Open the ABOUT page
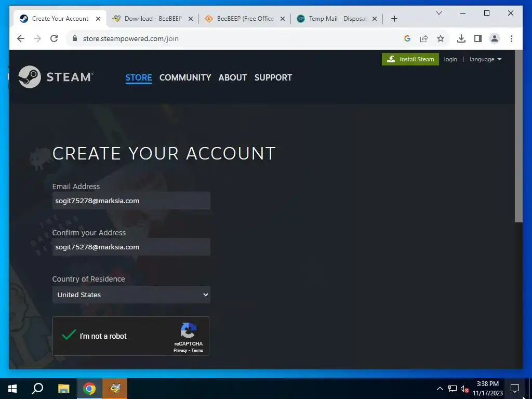The width and height of the screenshot is (532, 399). coord(233,78)
